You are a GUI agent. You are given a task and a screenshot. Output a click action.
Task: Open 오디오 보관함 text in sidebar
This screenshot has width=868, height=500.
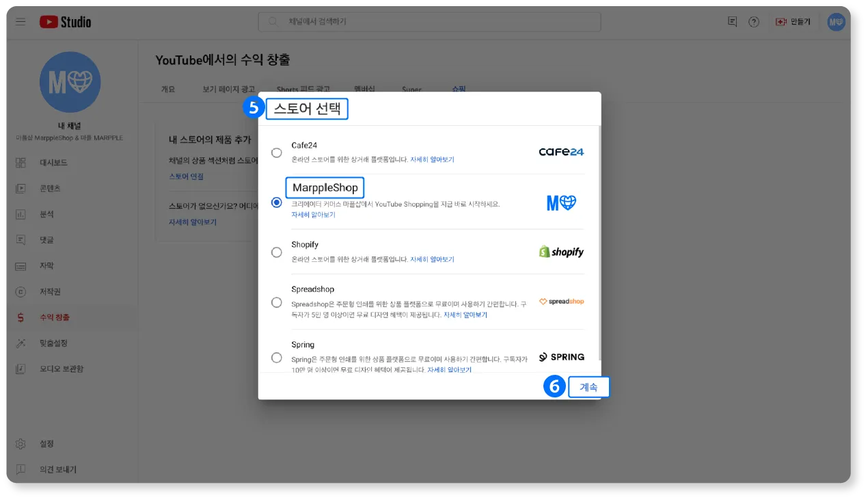[62, 369]
